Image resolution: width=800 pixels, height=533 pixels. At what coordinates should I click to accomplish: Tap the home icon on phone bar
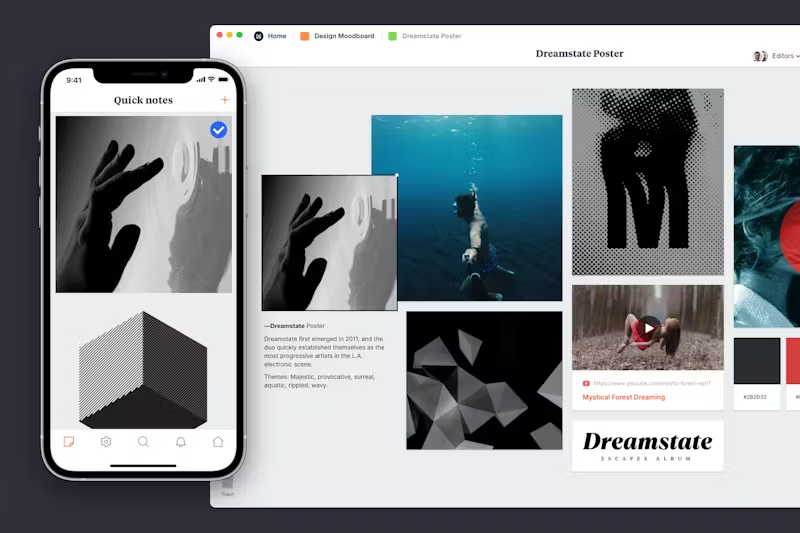pyautogui.click(x=218, y=441)
